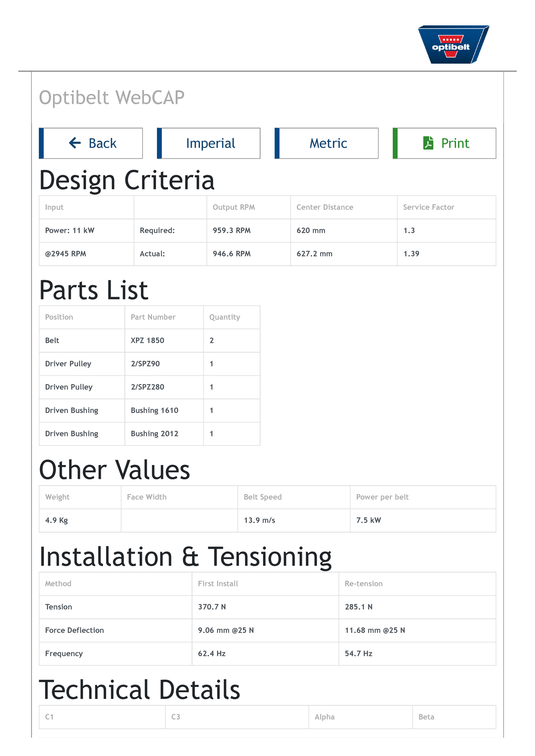The image size is (535, 756).
Task: Select the 'Alpha' column header
Action: point(325,717)
